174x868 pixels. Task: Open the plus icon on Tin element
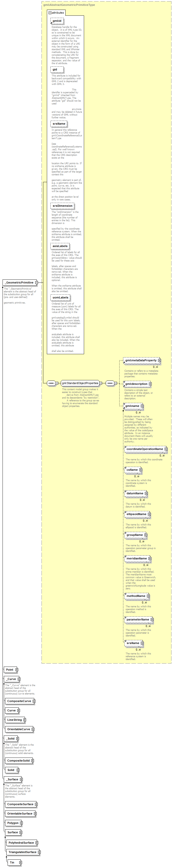tap(20, 862)
